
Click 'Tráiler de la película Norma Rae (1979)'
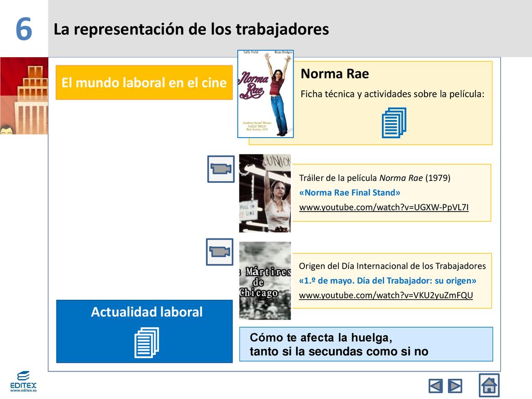pyautogui.click(x=375, y=178)
